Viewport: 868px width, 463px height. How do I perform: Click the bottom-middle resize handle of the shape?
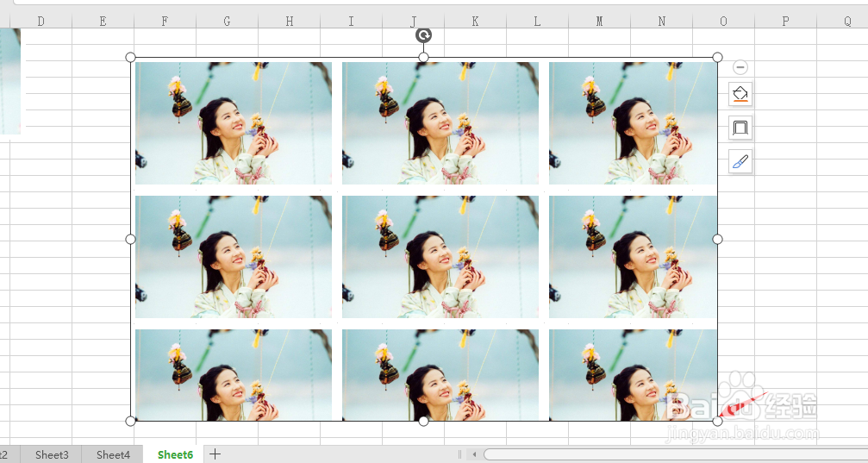click(423, 422)
